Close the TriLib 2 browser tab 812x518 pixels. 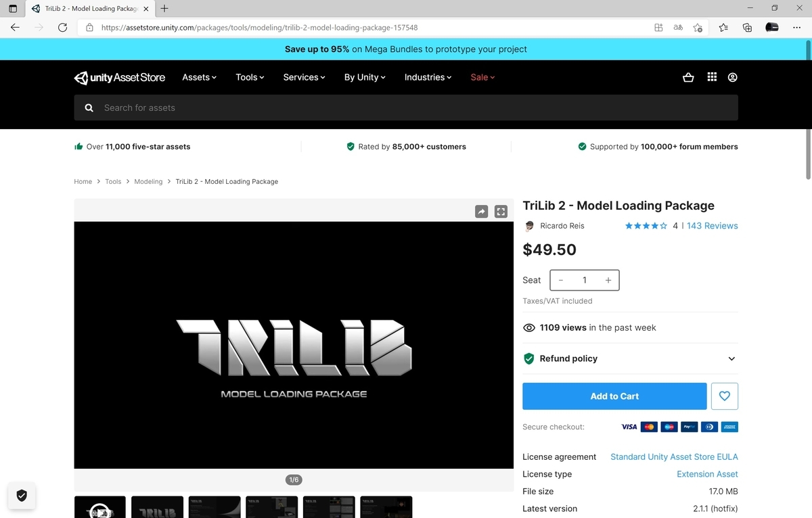pos(146,9)
